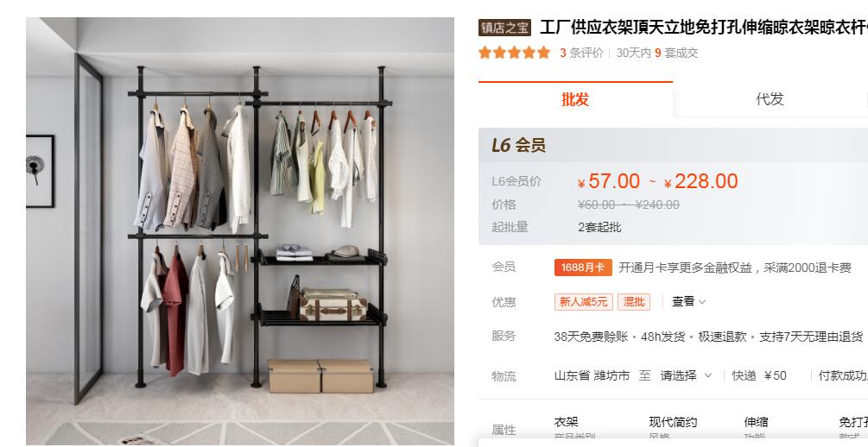Click the L6 会员 member badge
The height and width of the screenshot is (447, 868).
coord(519,146)
